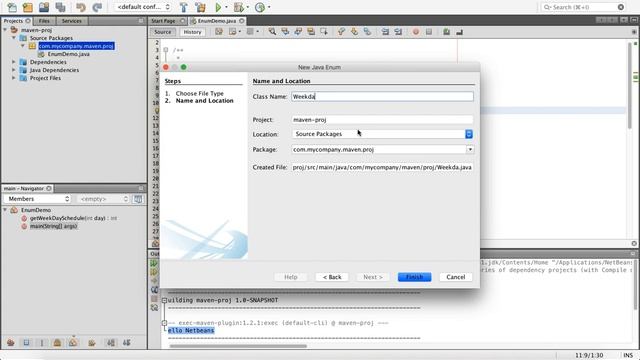Click the Output horizontal scrollbar
The height and width of the screenshot is (360, 640).
click(x=238, y=346)
